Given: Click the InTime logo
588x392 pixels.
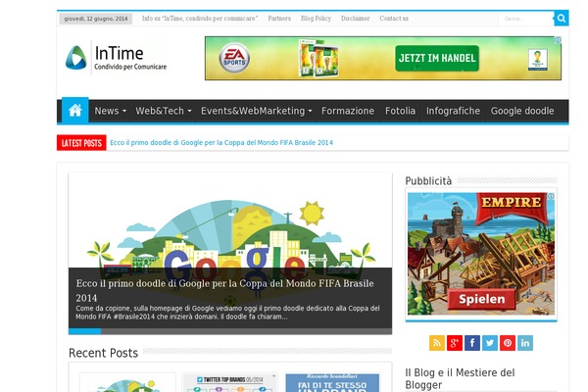Looking at the screenshot, I should pyautogui.click(x=116, y=58).
